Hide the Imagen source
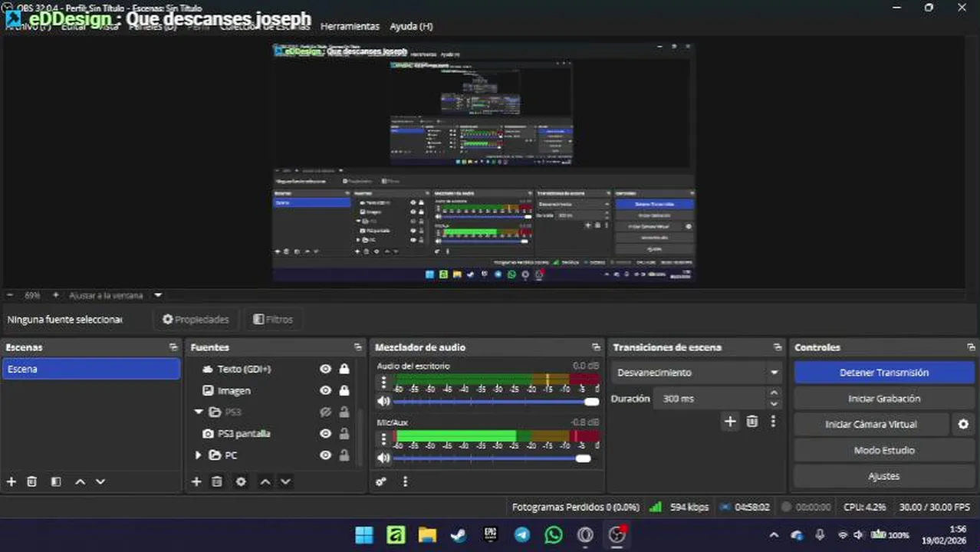The image size is (980, 552). (326, 390)
